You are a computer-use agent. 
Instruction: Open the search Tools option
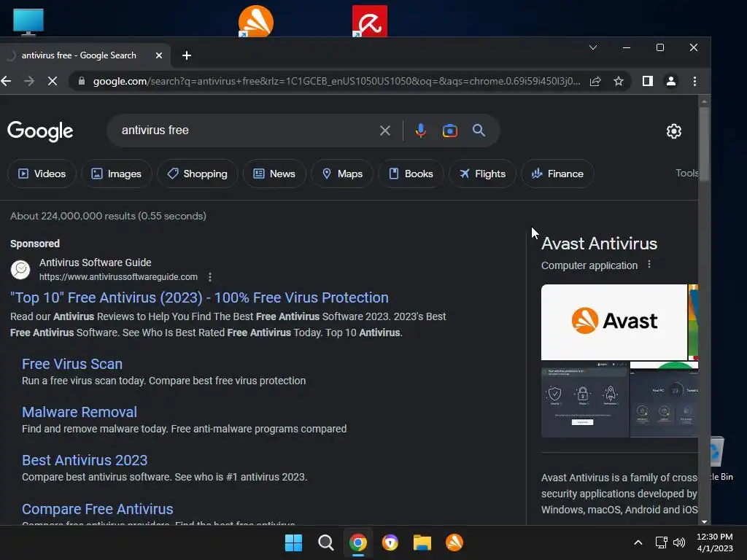point(686,174)
